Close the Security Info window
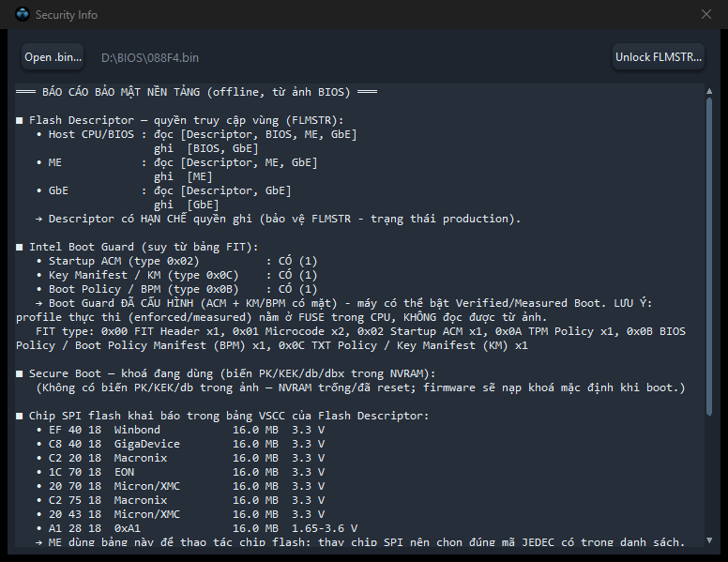The width and height of the screenshot is (728, 562). 706,14
